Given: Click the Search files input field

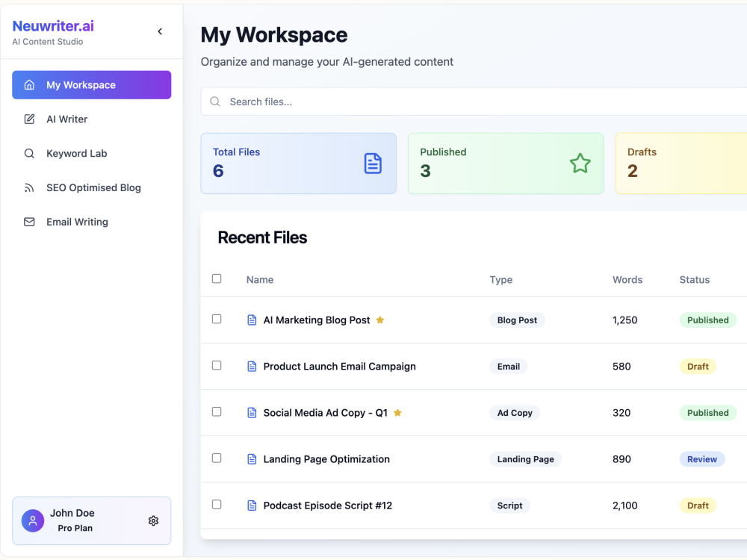Looking at the screenshot, I should (474, 102).
